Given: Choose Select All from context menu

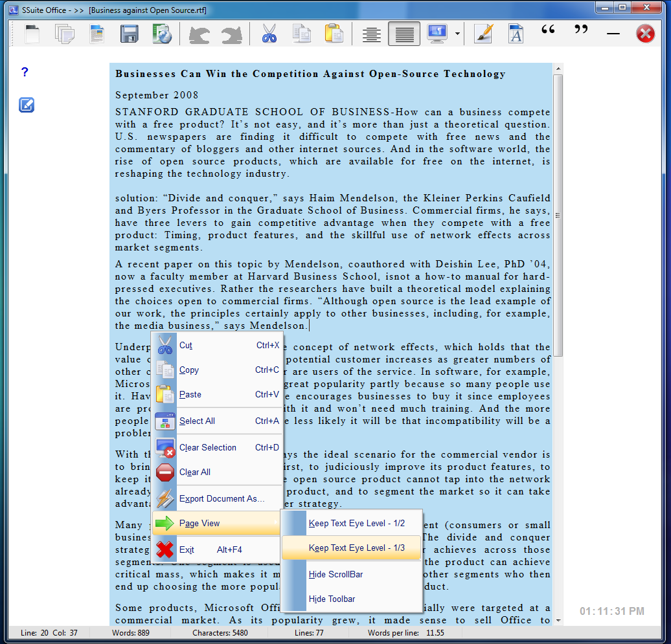Looking at the screenshot, I should click(x=197, y=421).
